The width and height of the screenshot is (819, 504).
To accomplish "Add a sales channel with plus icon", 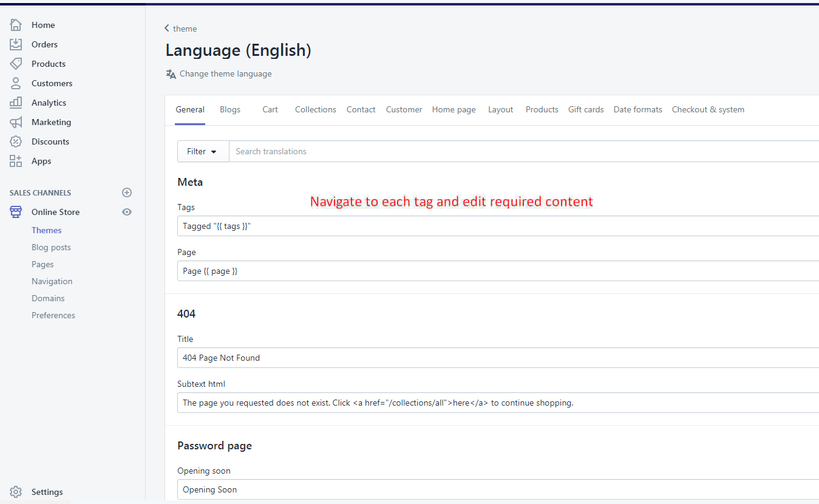I will 127,192.
